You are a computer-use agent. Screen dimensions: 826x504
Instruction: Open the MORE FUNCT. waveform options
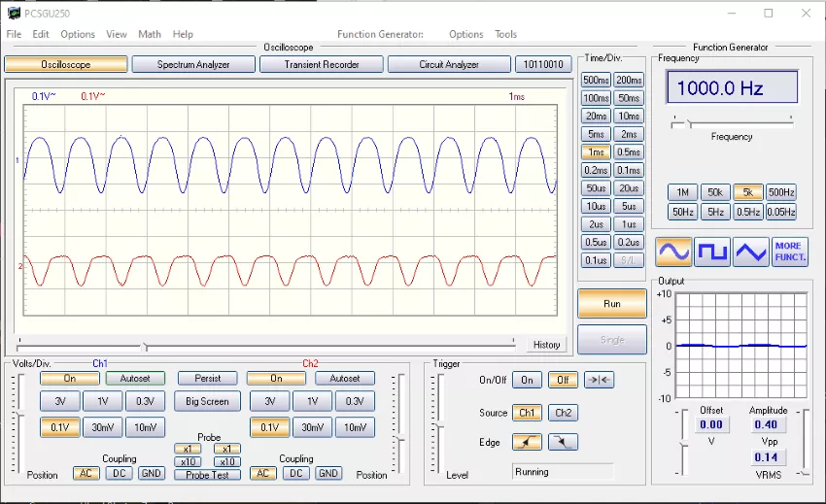click(790, 252)
